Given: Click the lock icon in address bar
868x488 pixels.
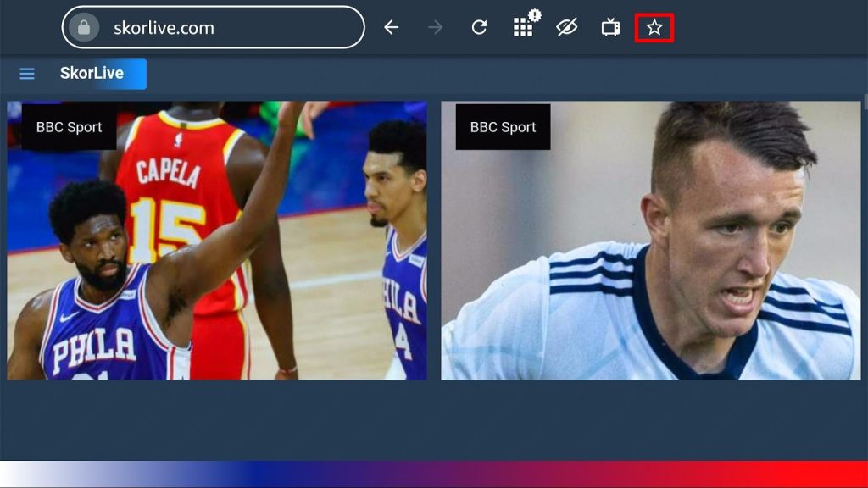Looking at the screenshot, I should point(84,28).
